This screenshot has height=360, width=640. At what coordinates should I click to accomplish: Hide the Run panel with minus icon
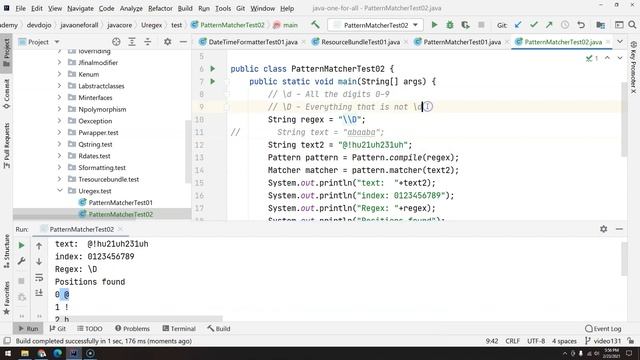point(619,229)
